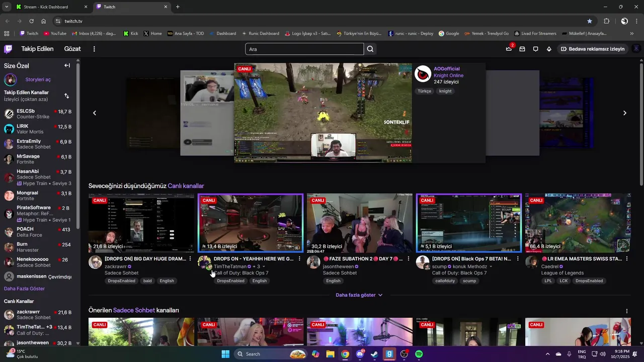Expand Daha Fazla Göster in sidebar
This screenshot has height=362, width=644.
[x=24, y=289]
